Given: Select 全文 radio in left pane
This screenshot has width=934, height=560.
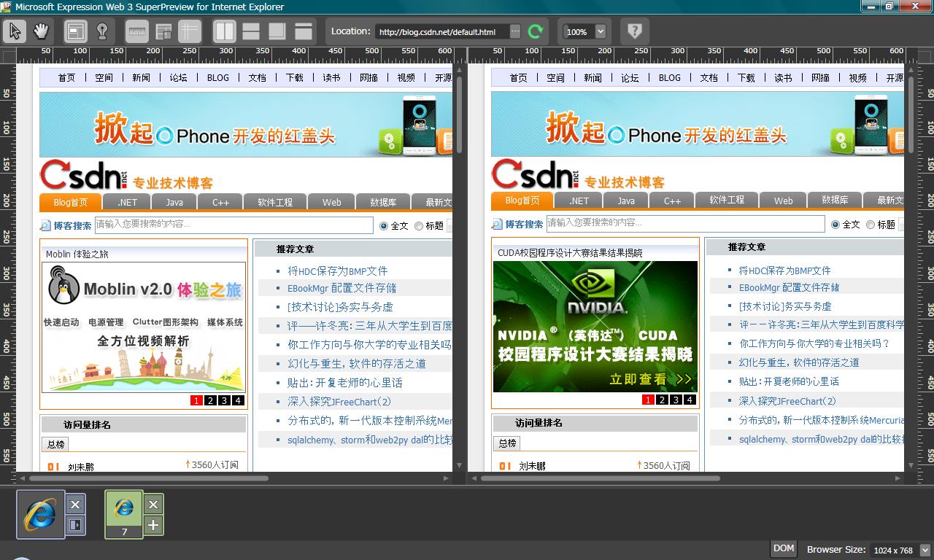Looking at the screenshot, I should (x=384, y=226).
